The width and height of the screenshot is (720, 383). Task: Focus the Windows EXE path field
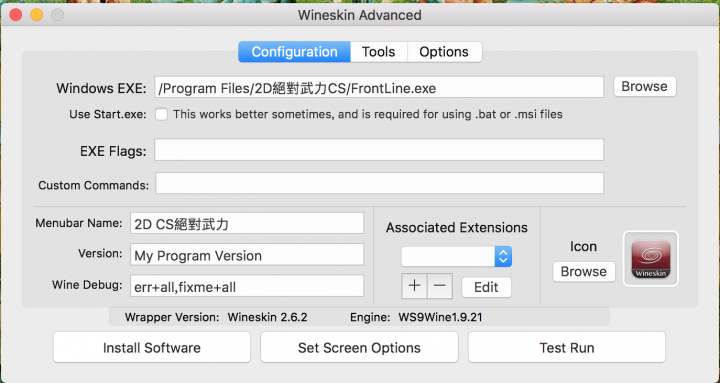pos(379,87)
